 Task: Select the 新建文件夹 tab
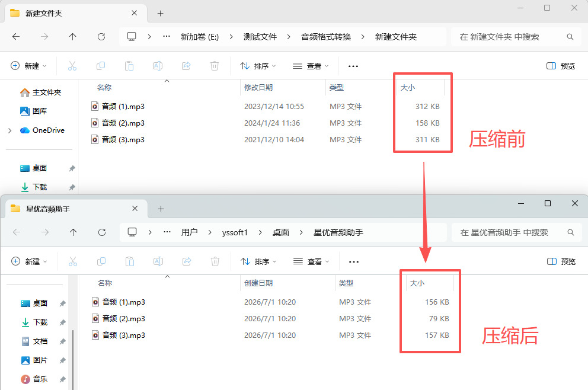[75, 14]
